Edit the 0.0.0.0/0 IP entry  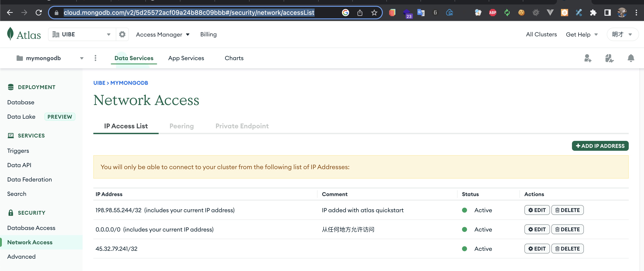tap(537, 229)
